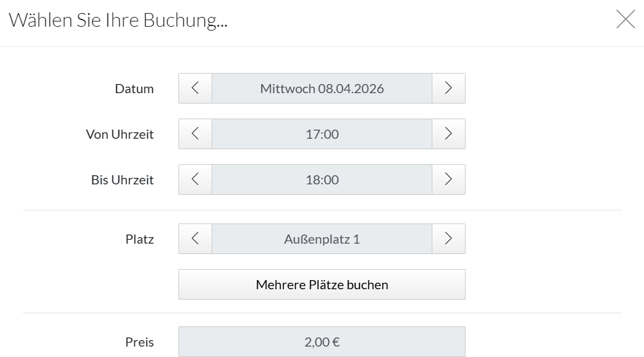Click the Preis label
Image resolution: width=644 pixels, height=357 pixels.
pos(139,341)
